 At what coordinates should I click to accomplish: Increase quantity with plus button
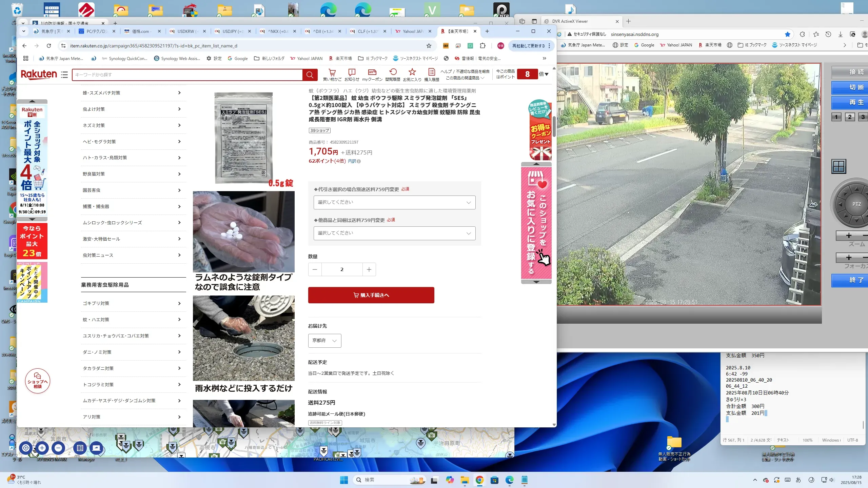(x=369, y=269)
